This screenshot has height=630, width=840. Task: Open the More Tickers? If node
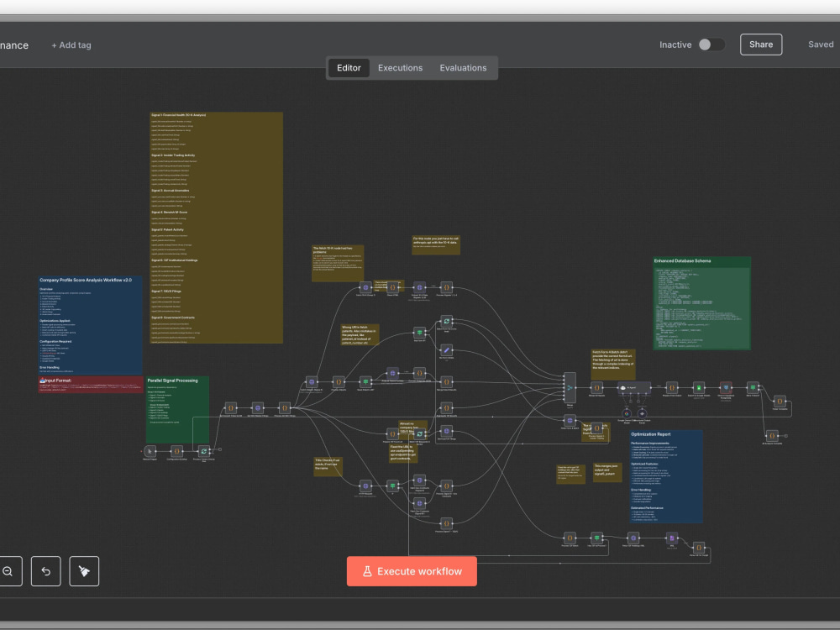(x=753, y=388)
